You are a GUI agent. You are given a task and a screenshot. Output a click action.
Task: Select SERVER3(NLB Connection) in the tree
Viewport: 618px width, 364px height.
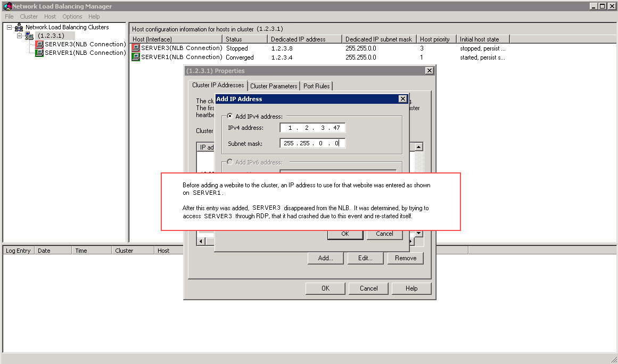click(85, 44)
